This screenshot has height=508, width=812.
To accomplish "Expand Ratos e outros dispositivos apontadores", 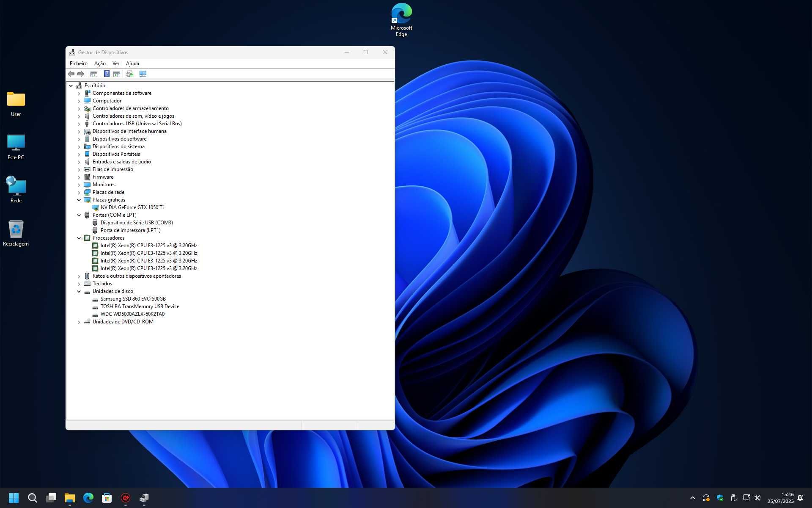I will click(79, 276).
